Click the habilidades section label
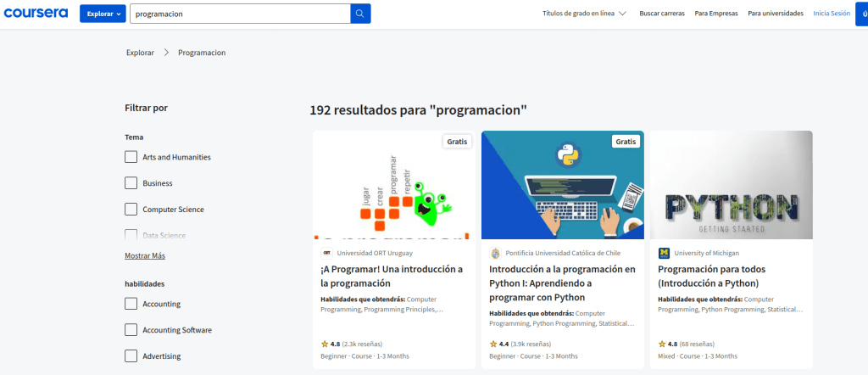 click(x=145, y=283)
